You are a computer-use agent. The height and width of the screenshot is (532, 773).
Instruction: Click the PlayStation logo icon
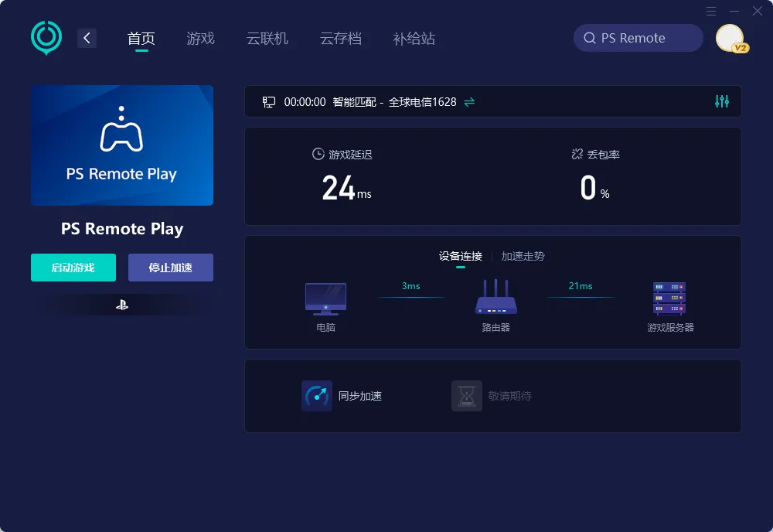tap(122, 305)
